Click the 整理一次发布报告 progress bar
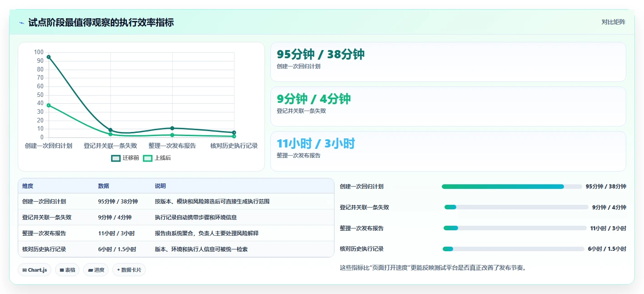Screen dimensions: 644x294 tap(515, 228)
